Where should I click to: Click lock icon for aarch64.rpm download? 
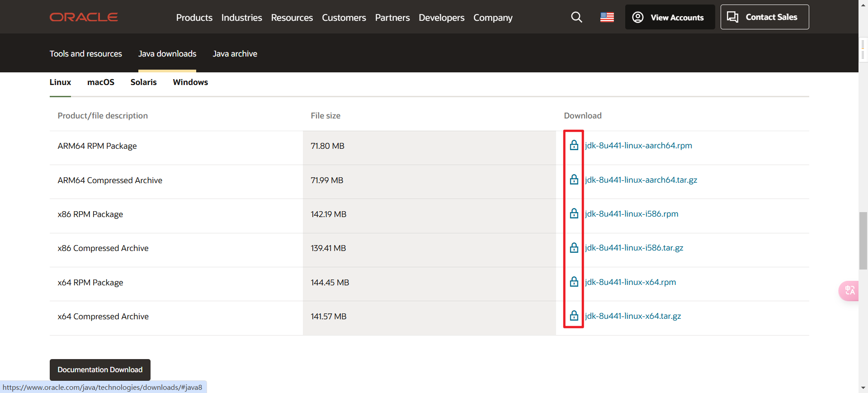[x=574, y=145]
